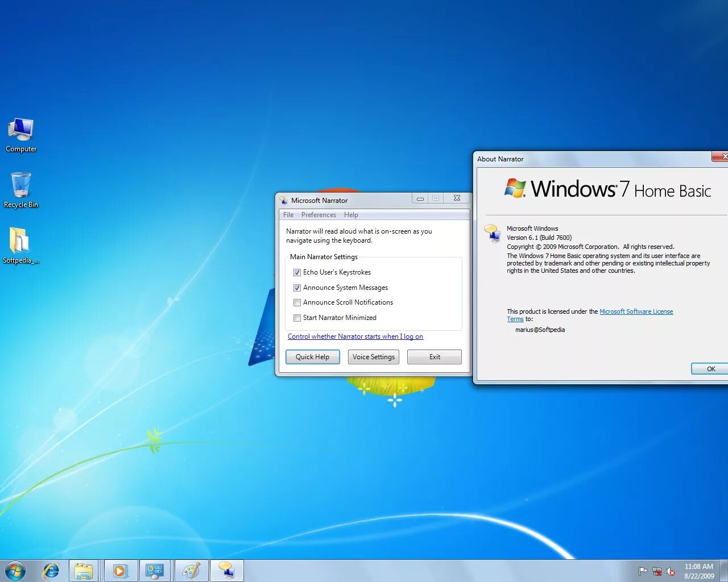Click OK in About Narrator dialog
This screenshot has width=728, height=582.
(710, 369)
